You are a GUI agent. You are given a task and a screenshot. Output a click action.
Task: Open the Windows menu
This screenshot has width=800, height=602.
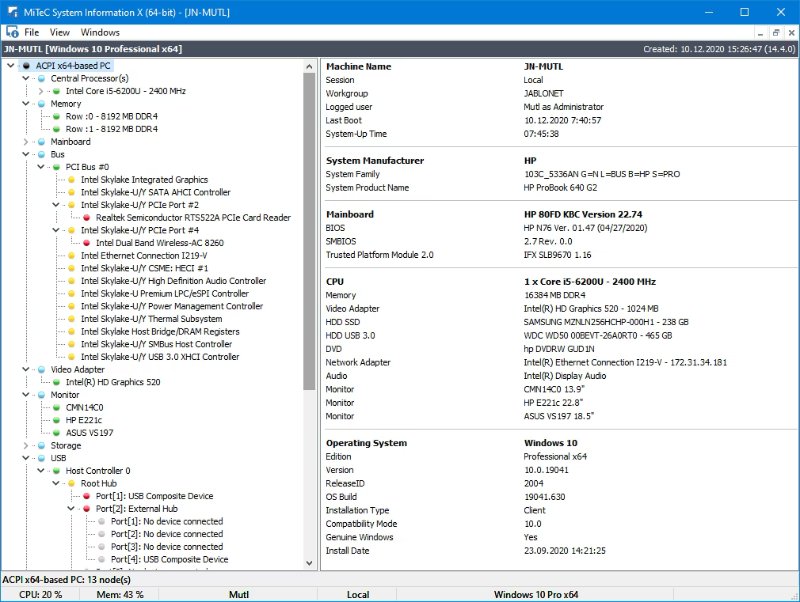click(100, 32)
